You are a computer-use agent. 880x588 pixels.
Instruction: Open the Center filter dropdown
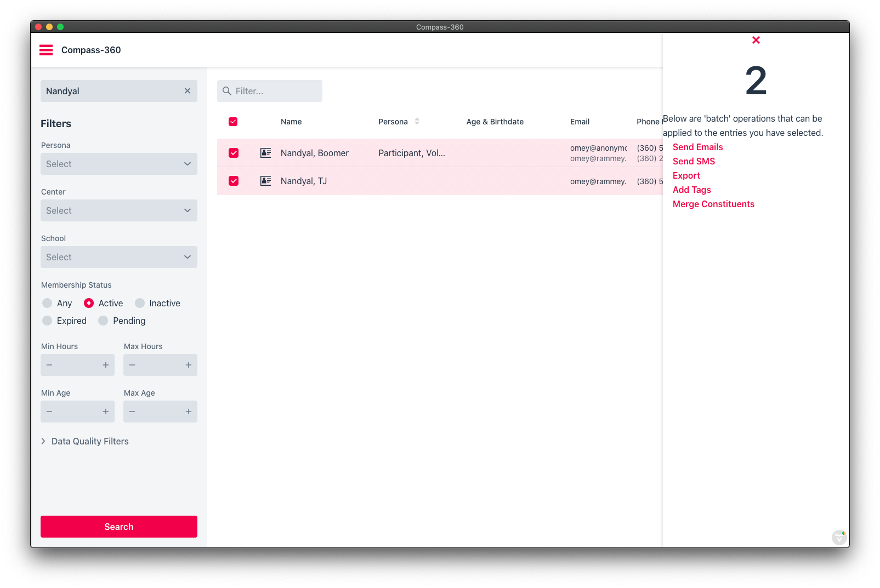[119, 210]
